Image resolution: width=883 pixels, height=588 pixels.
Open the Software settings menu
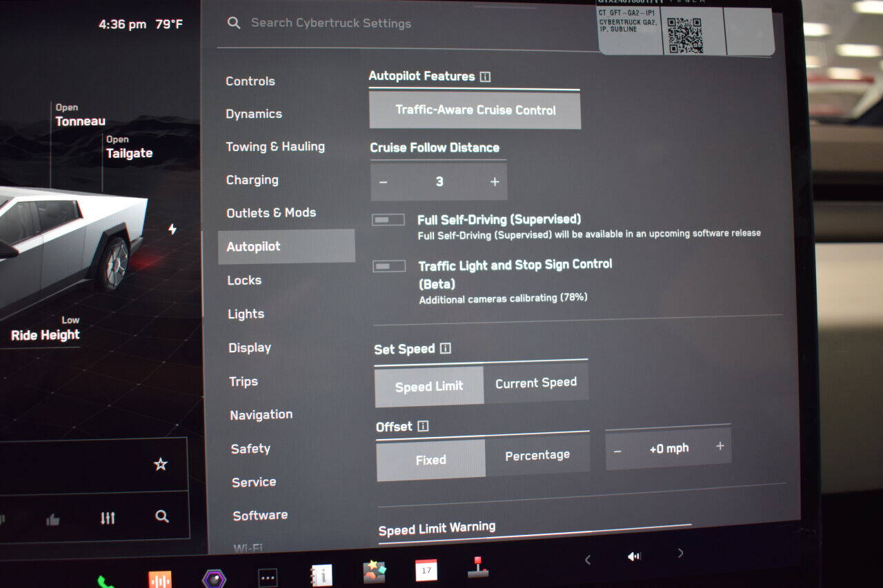pos(260,516)
